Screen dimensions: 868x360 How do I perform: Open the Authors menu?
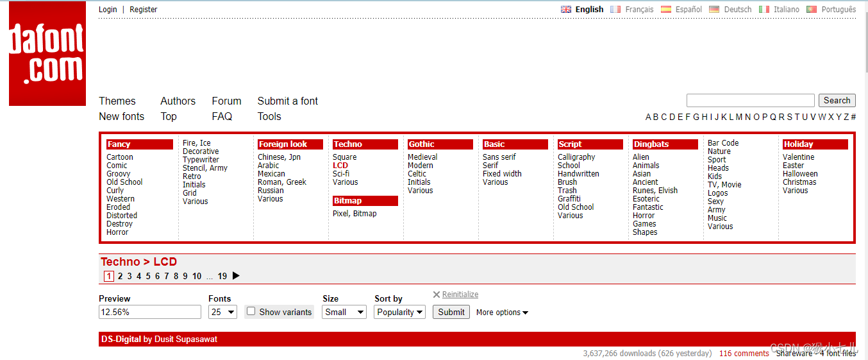(178, 101)
